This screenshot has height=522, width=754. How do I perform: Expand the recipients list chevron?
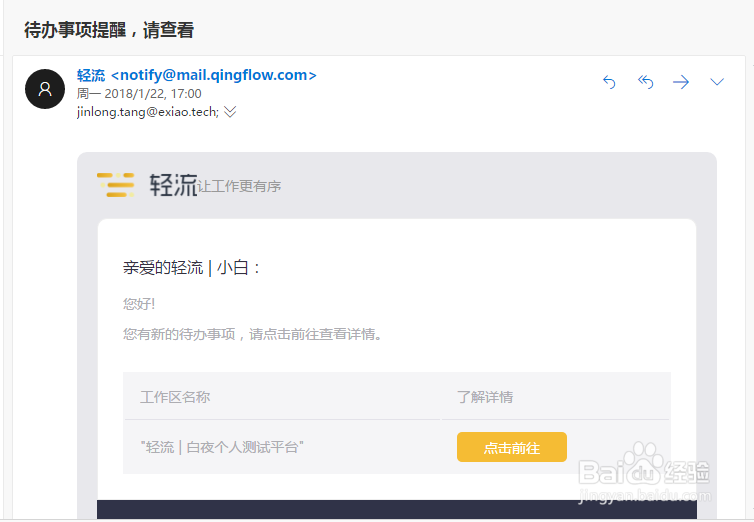230,112
